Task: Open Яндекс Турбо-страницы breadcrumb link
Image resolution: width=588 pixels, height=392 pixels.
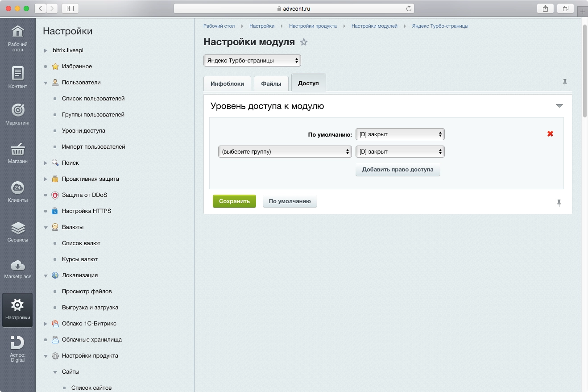Action: tap(440, 26)
